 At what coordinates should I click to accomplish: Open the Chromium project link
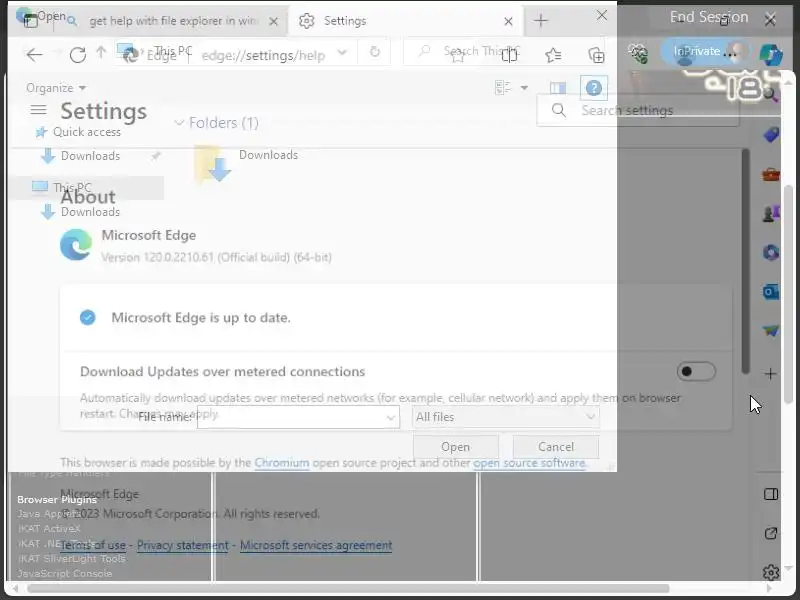coord(282,463)
